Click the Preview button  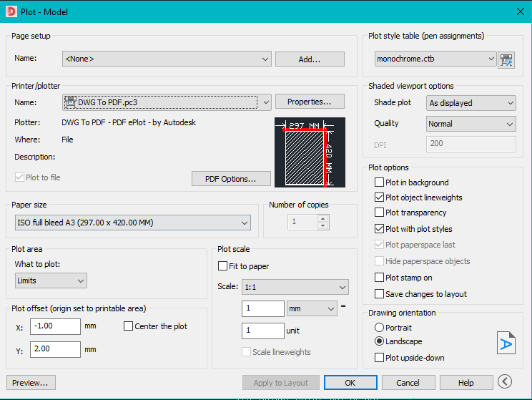(31, 383)
